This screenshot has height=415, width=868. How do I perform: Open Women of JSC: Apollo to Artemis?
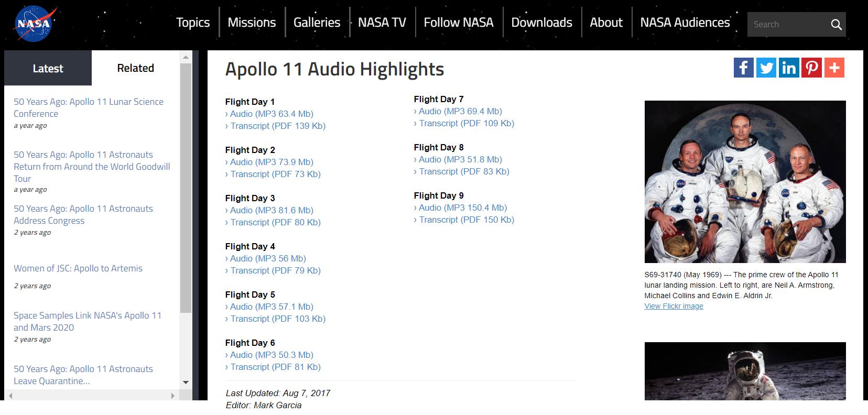[78, 268]
